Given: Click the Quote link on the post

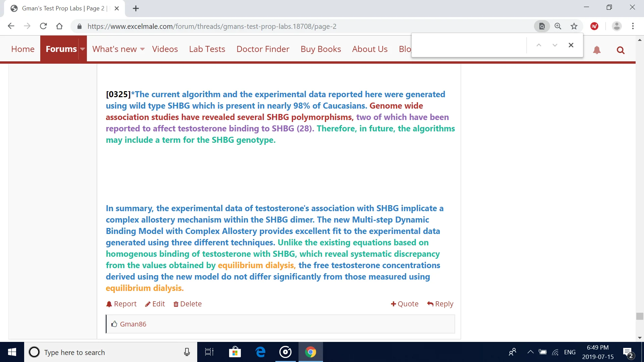Looking at the screenshot, I should click(405, 304).
